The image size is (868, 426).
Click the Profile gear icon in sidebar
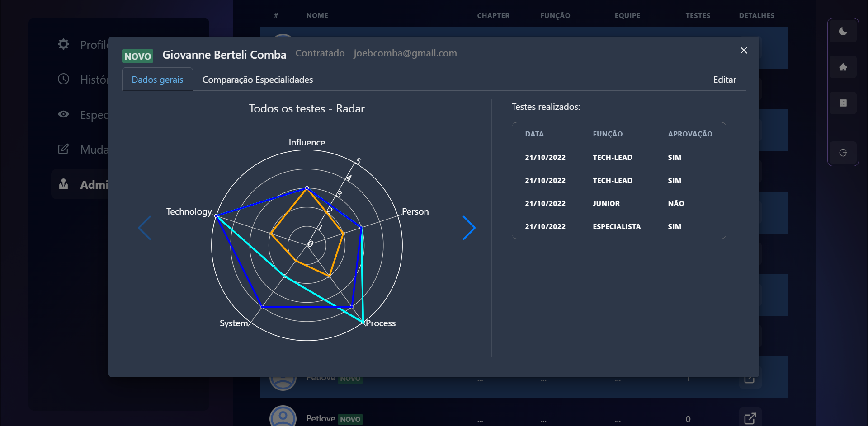64,44
